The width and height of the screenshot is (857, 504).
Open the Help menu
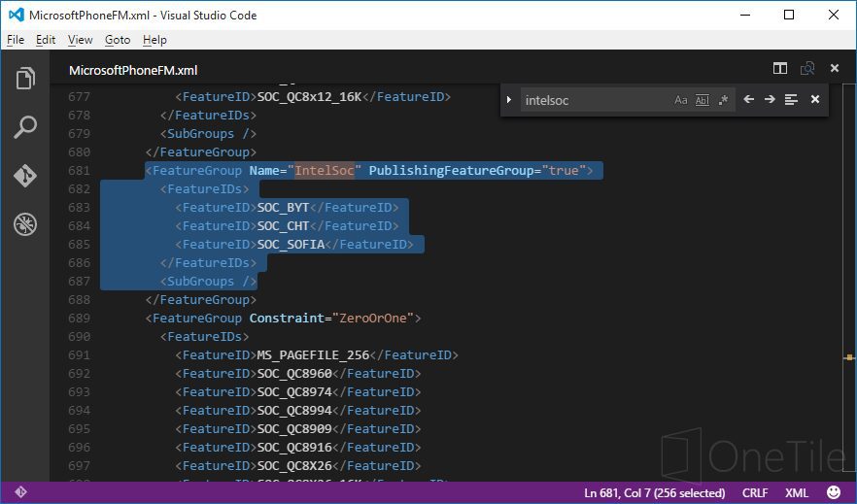[154, 40]
